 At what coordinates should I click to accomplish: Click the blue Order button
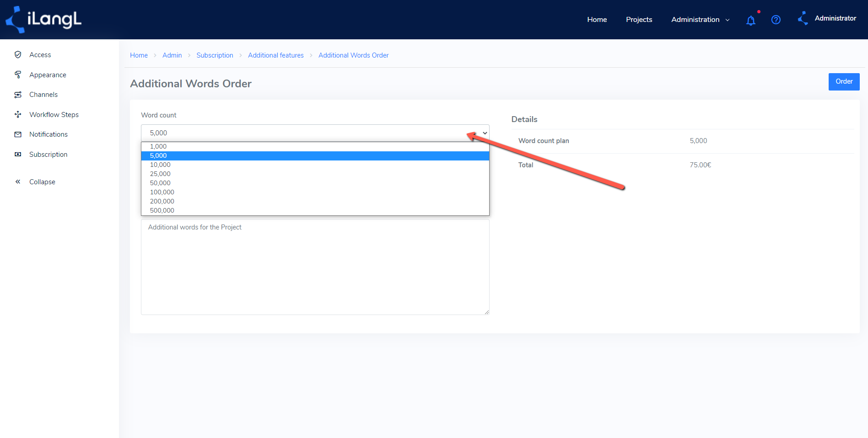[844, 81]
